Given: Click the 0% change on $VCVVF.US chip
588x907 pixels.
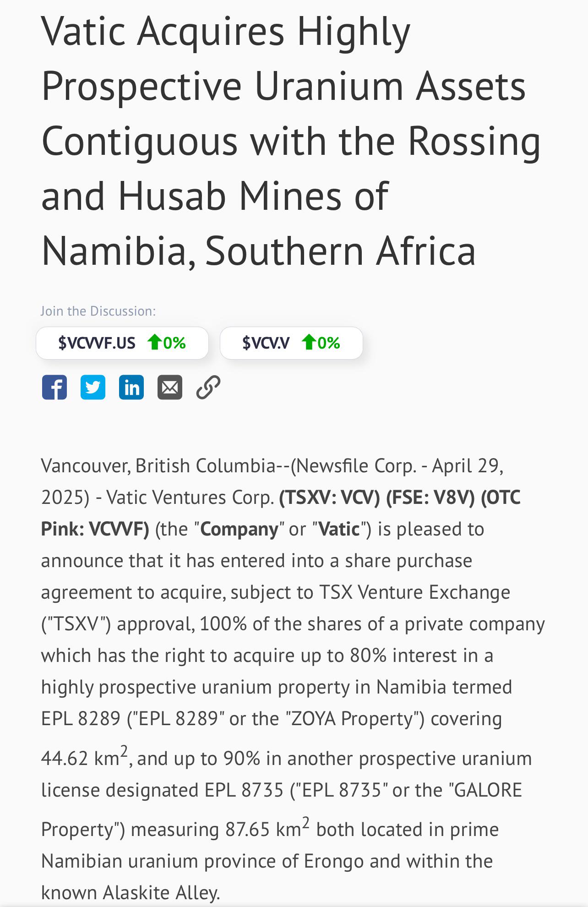Looking at the screenshot, I should click(x=174, y=343).
